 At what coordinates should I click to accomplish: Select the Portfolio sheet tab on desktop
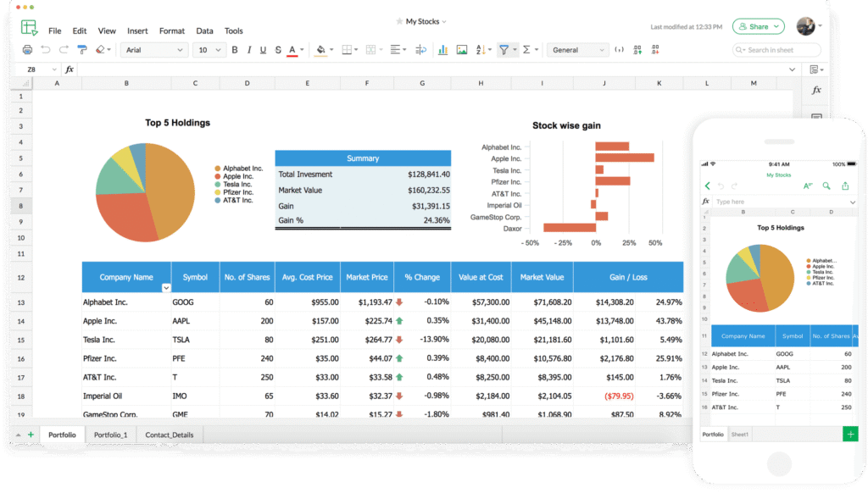tap(62, 435)
